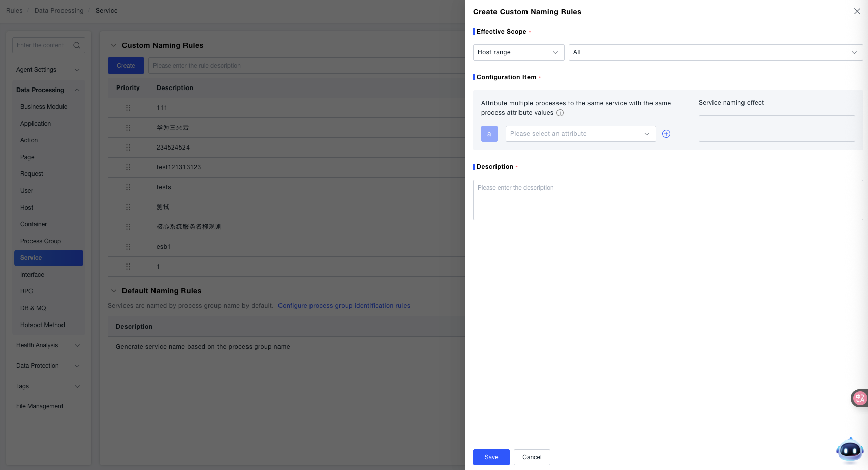Open the Please select an attribute dropdown

(x=580, y=134)
